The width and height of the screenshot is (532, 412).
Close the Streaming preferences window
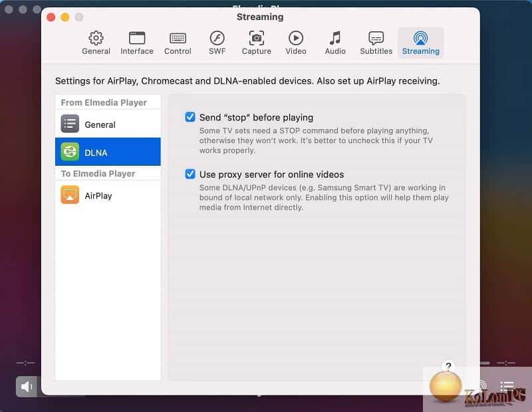(x=51, y=17)
